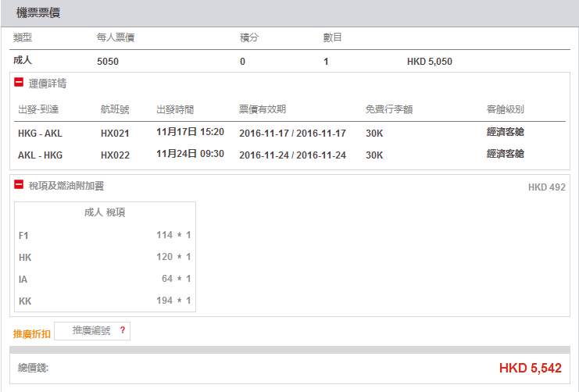Click the 票價有效期 fare validity column header
Image resolution: width=579 pixels, height=392 pixels.
pos(263,109)
